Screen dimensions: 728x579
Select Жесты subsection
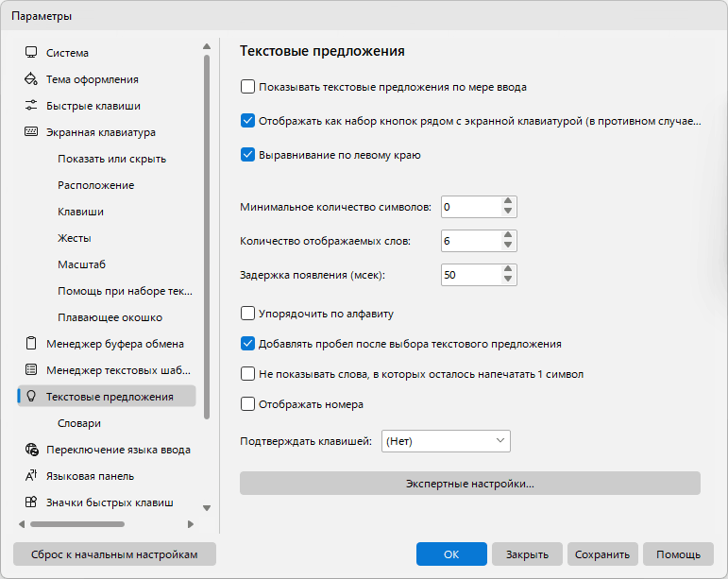tap(75, 238)
